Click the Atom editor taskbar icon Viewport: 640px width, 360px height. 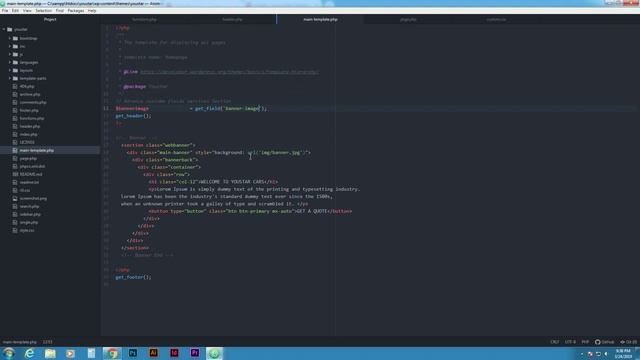pyautogui.click(x=214, y=353)
